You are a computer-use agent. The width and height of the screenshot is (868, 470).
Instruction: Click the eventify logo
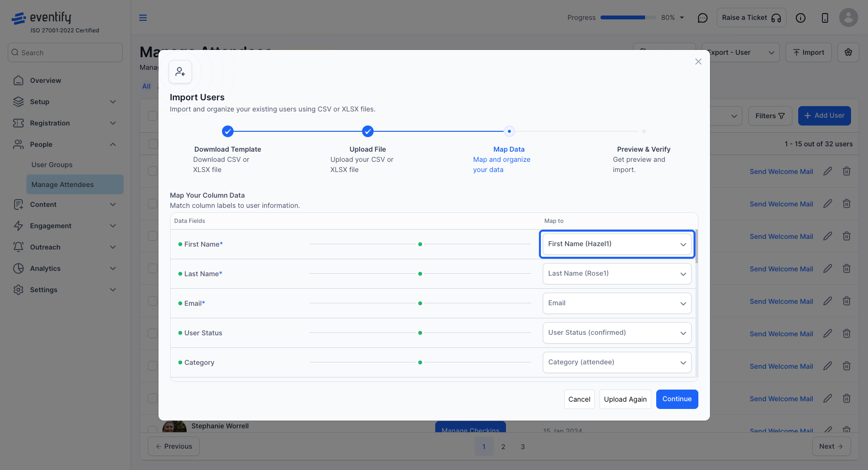41,18
